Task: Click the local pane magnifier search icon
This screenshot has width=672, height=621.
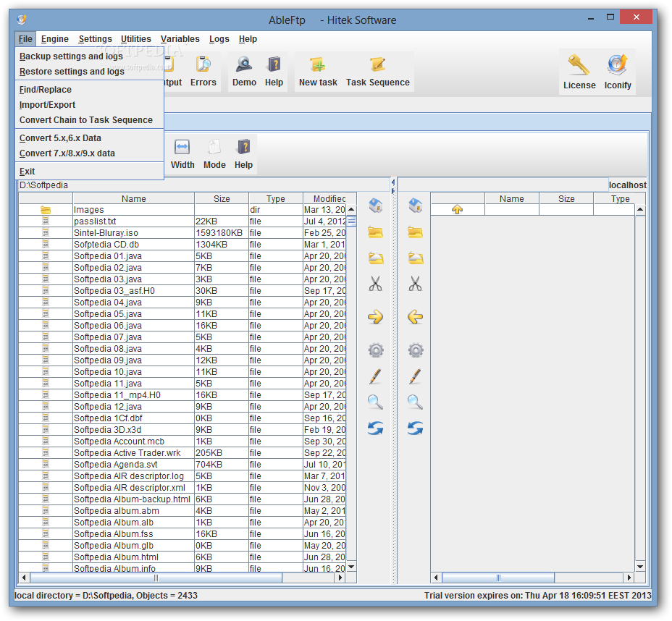Action: click(x=375, y=402)
